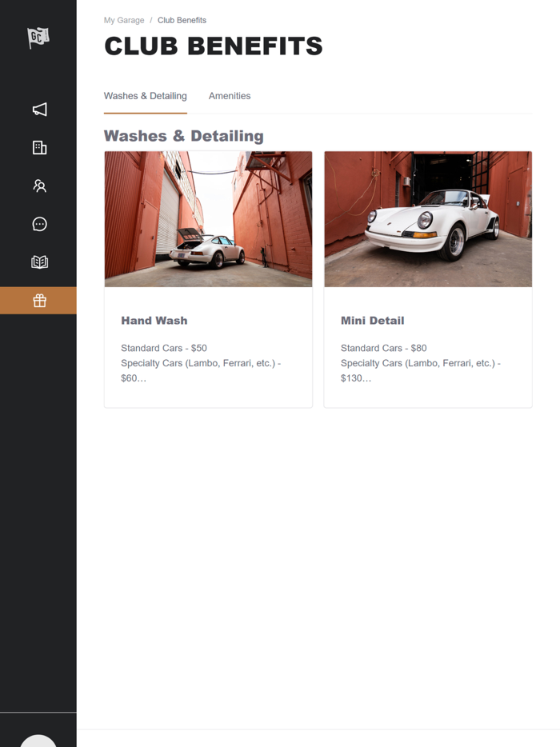
Task: Open the chat bubble messages icon
Action: 39,224
